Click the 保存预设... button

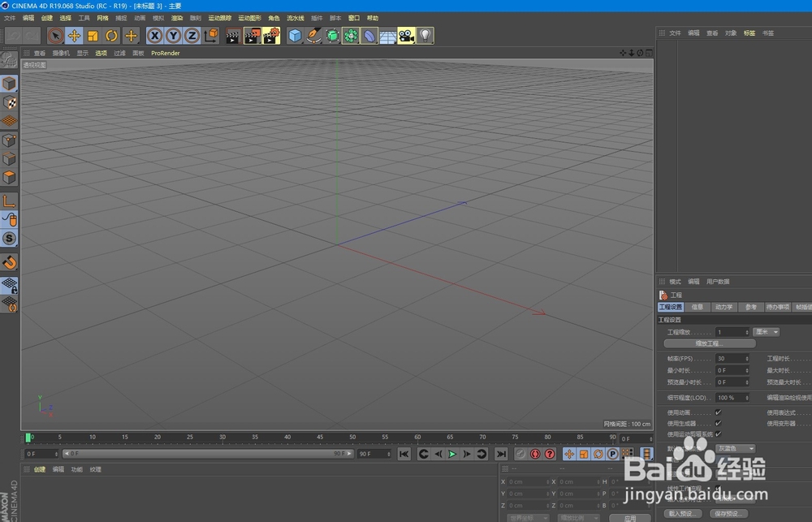[728, 514]
